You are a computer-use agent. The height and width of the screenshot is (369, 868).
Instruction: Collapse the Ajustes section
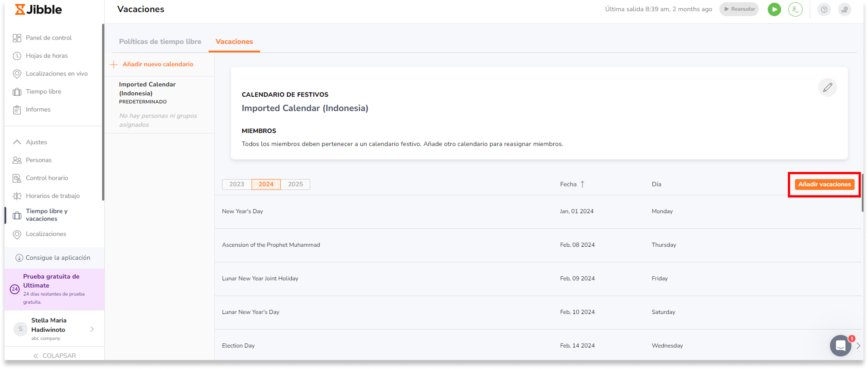(36, 142)
